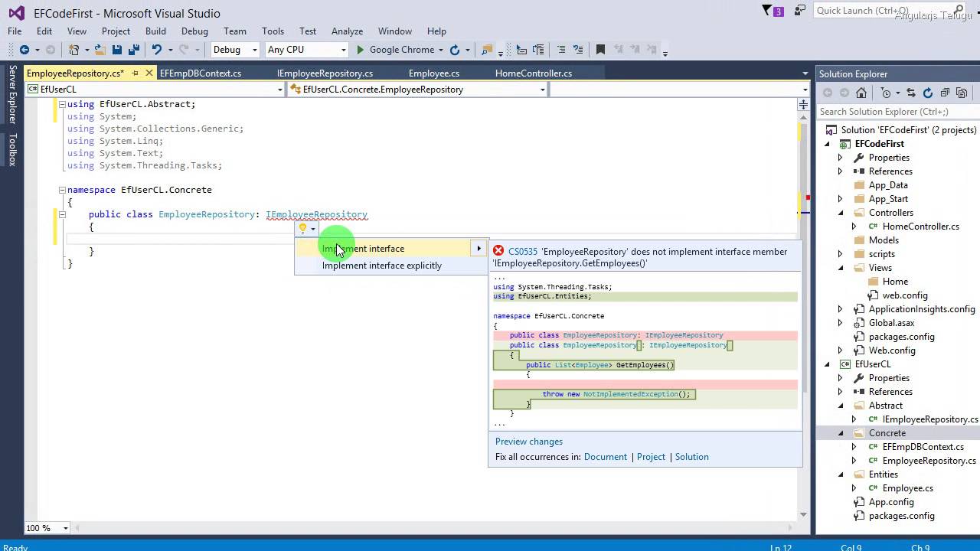Click the Search Solution Explorer field
Image resolution: width=980 pixels, height=551 pixels.
(x=897, y=112)
